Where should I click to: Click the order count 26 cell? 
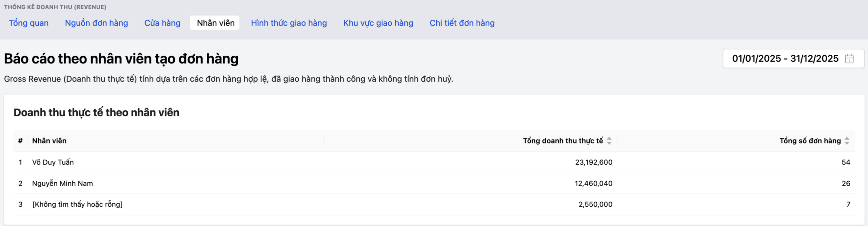(846, 184)
